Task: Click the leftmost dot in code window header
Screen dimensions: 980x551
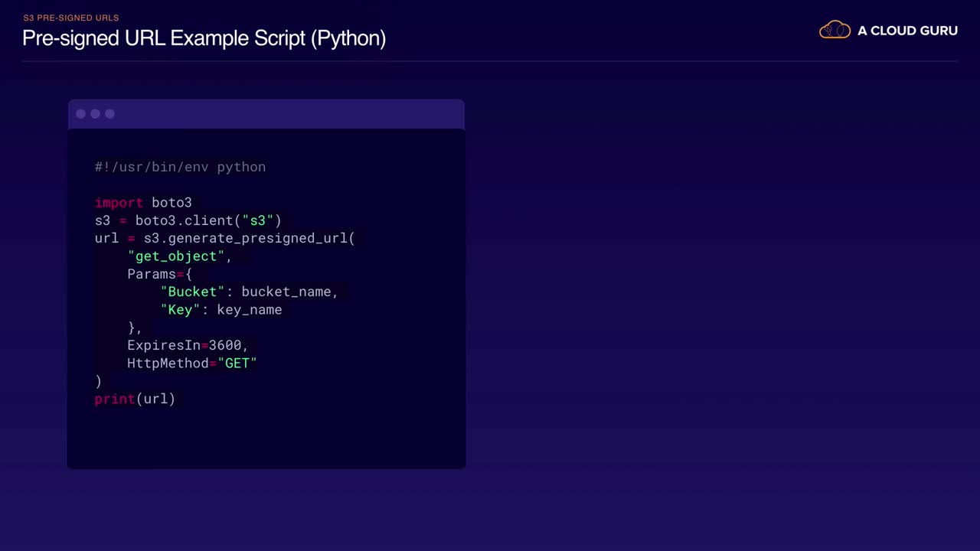Action: tap(80, 114)
